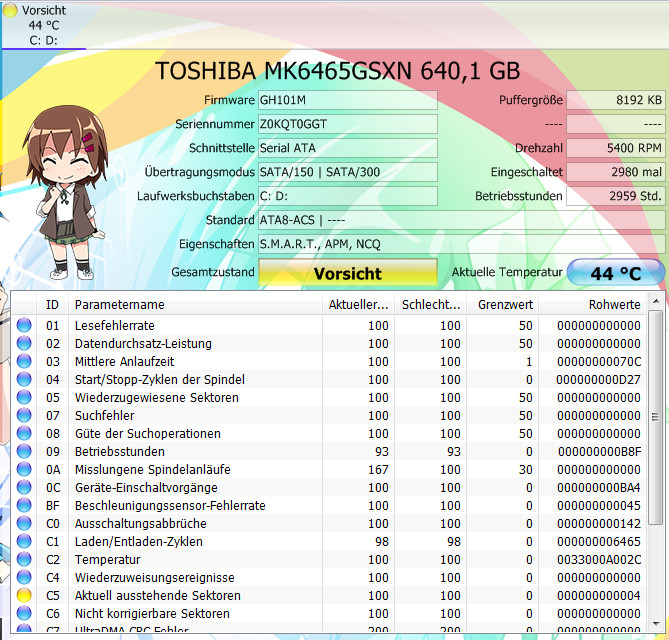The image size is (669, 640).
Task: Select the Lesefehlerrate parameter name
Action: pyautogui.click(x=114, y=326)
